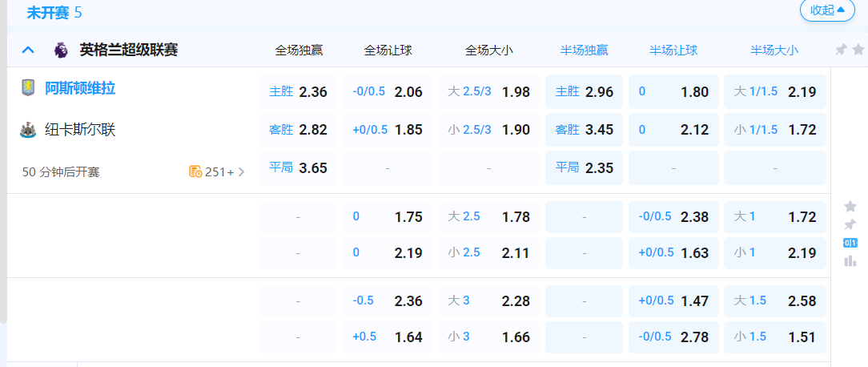Click the Aston Villa club crest
The width and height of the screenshot is (868, 367).
click(28, 88)
